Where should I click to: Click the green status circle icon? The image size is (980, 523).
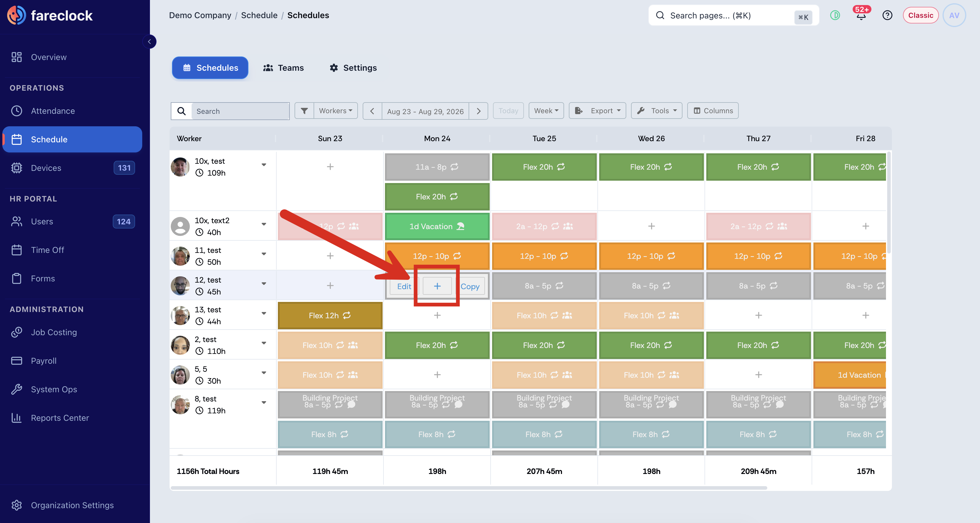point(835,15)
